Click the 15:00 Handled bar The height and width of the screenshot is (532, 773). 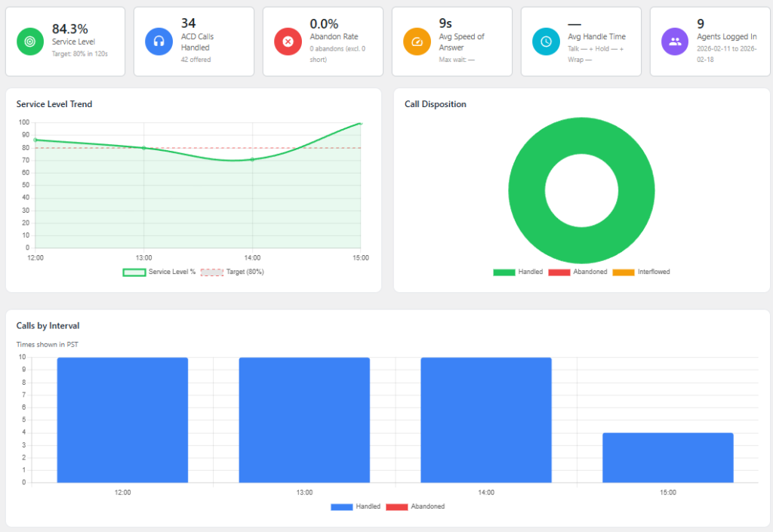point(668,457)
